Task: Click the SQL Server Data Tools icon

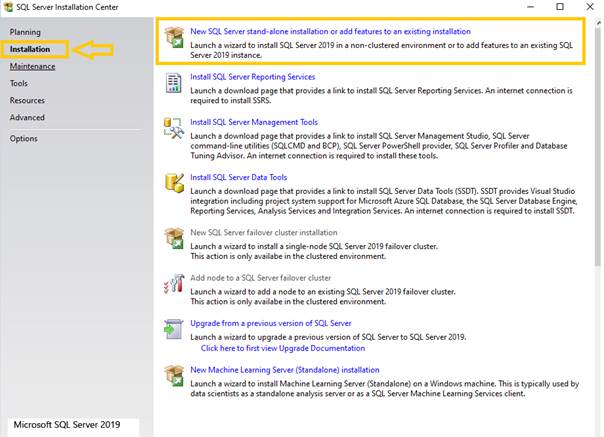Action: click(171, 183)
